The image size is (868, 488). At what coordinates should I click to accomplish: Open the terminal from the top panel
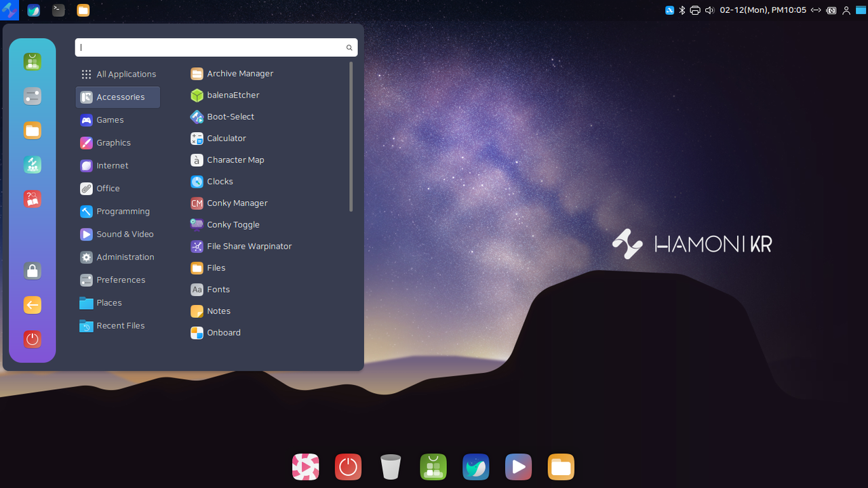coord(58,10)
